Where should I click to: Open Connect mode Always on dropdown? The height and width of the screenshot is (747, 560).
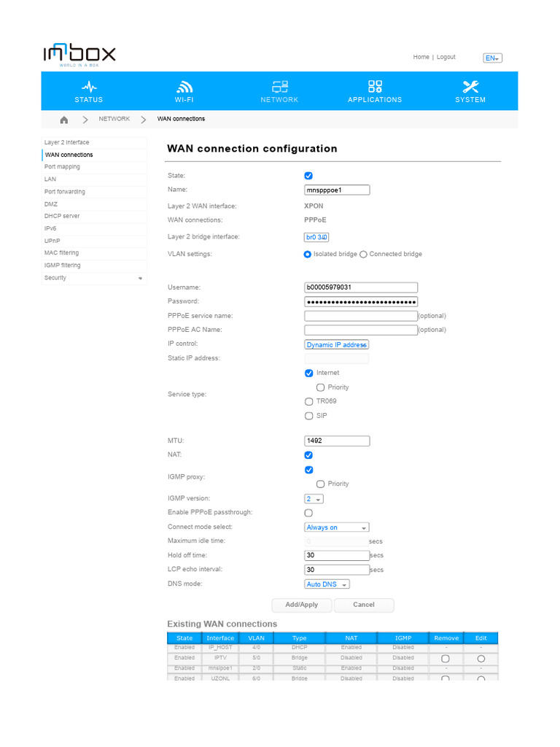337,527
